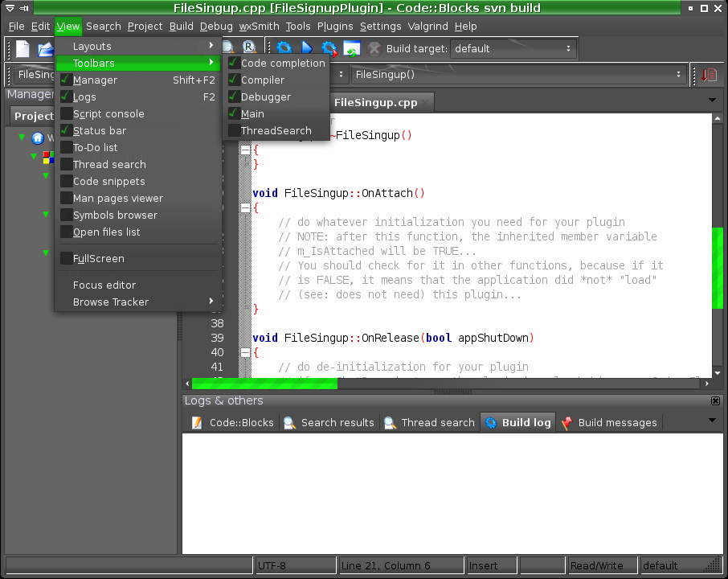
Task: Open the Valgrind menu
Action: point(427,26)
